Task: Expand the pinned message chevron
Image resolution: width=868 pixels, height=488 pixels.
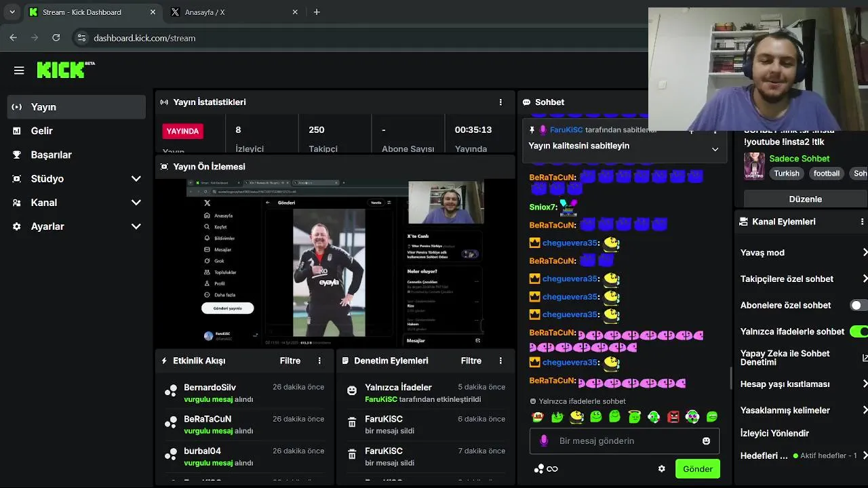Action: (x=715, y=149)
